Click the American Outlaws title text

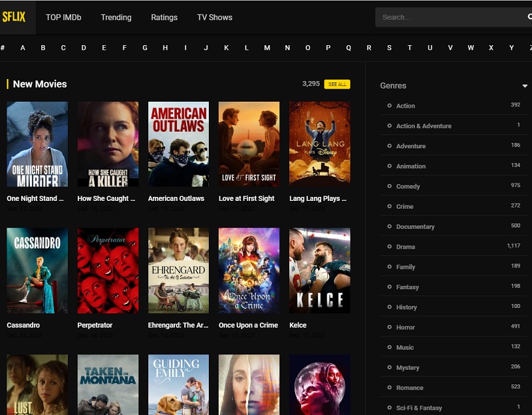point(176,198)
